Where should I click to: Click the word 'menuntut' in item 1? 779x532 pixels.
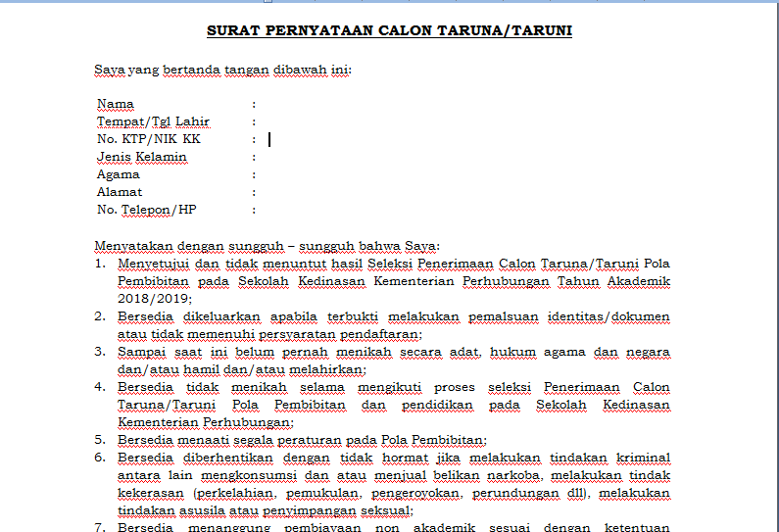click(294, 264)
